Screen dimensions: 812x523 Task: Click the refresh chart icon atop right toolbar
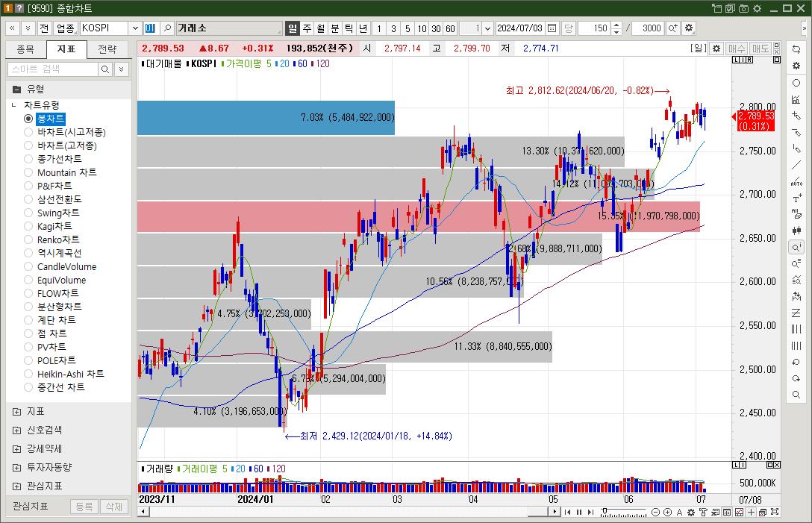pos(796,49)
